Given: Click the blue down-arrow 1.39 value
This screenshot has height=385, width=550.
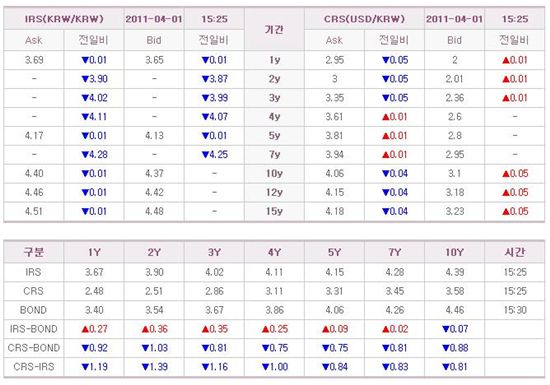Looking at the screenshot, I should click(154, 367).
